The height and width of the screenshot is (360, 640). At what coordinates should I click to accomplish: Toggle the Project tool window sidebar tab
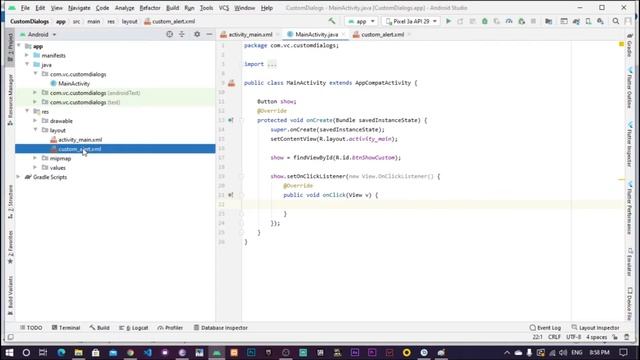[x=10, y=47]
